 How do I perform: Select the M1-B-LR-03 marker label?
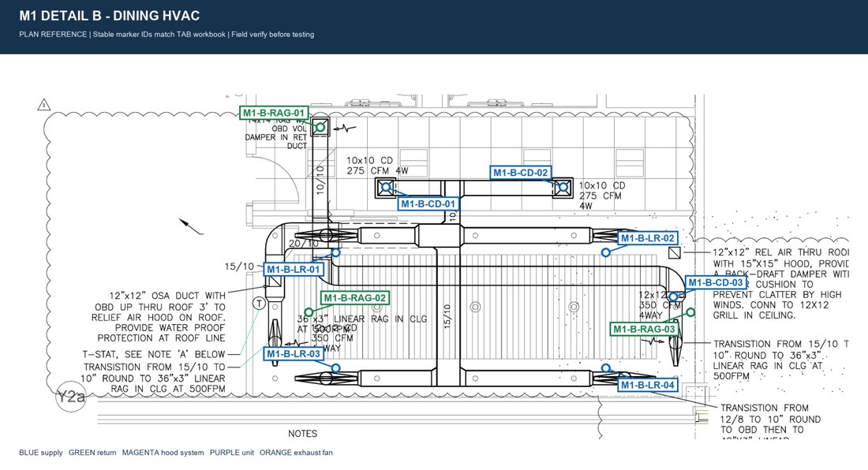tap(294, 353)
